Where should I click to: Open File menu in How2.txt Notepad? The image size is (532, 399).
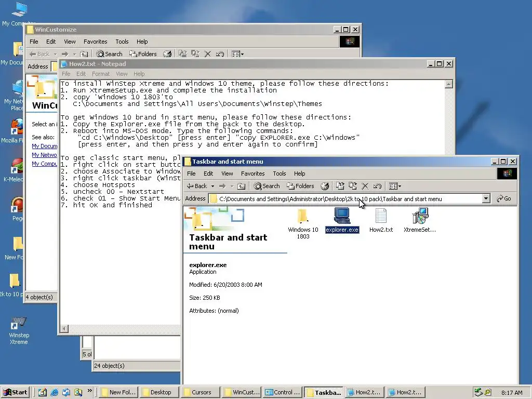[x=66, y=74]
